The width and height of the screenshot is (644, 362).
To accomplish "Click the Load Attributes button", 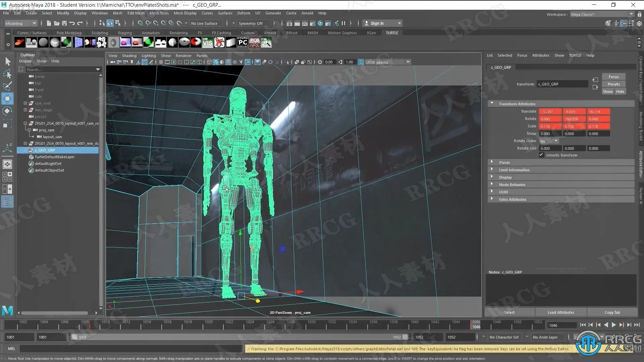I will (560, 312).
